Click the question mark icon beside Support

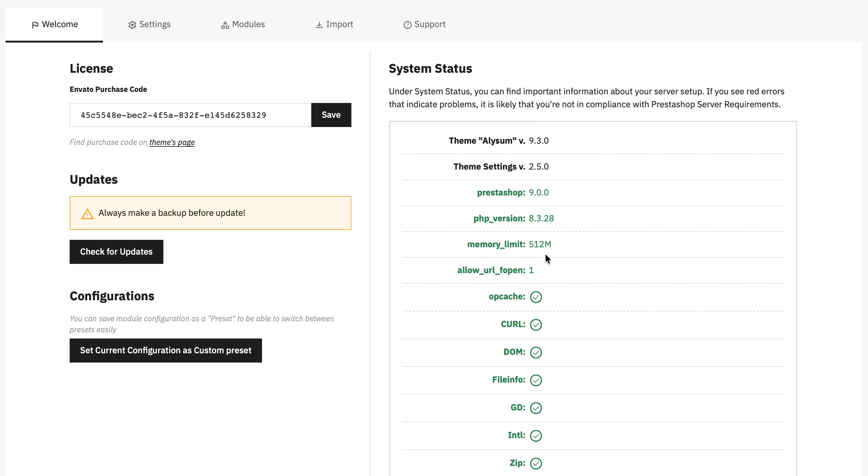[x=407, y=25]
